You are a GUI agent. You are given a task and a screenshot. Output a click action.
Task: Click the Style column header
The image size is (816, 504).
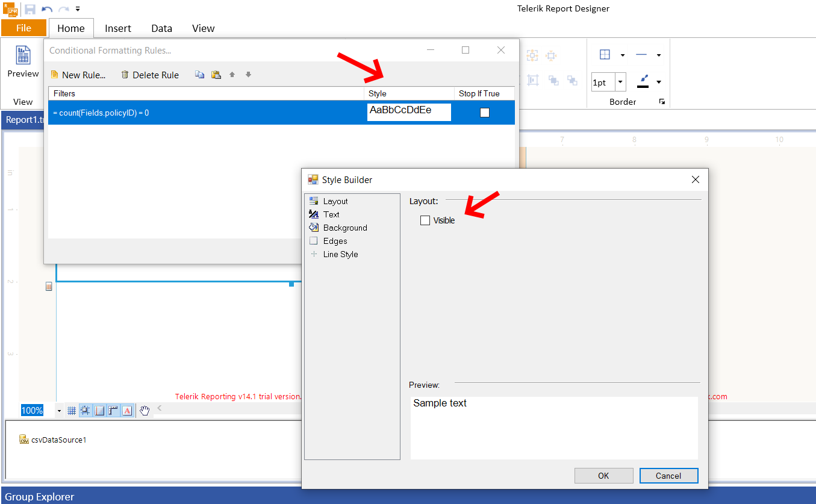click(410, 93)
